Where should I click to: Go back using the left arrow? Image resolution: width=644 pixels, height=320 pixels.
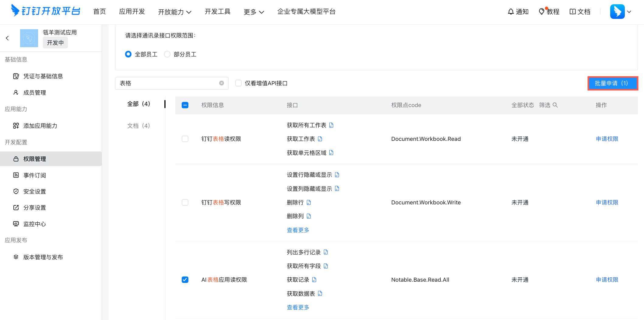pos(7,38)
